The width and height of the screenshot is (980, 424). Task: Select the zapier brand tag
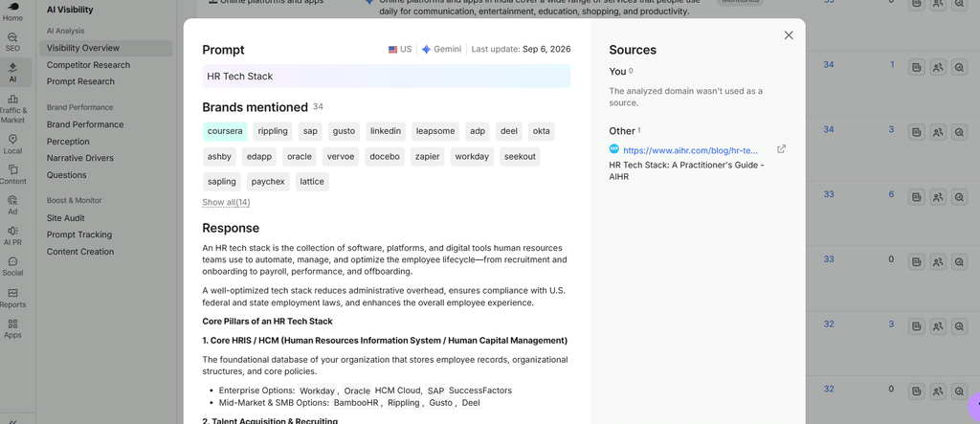428,156
